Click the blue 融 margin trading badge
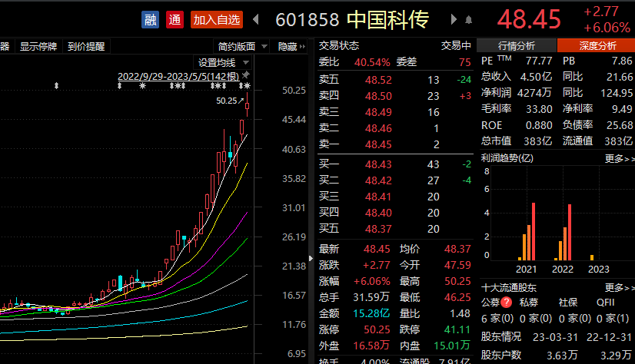Screen dimensions: 635x364 pos(150,19)
